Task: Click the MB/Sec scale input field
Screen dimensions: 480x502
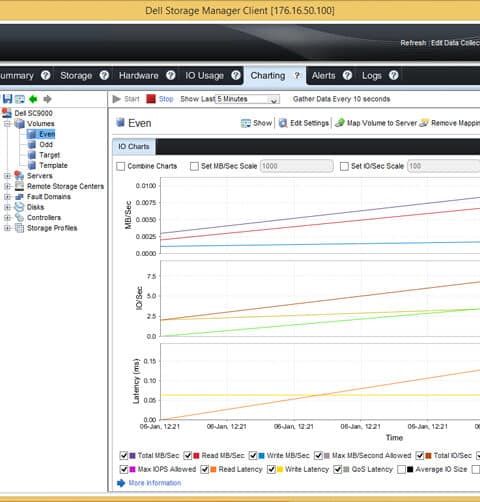Action: point(297,166)
